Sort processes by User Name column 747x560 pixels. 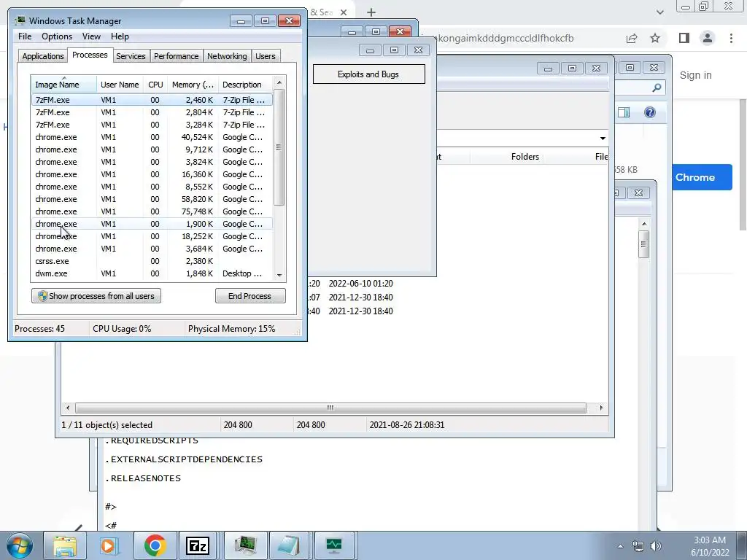120,85
